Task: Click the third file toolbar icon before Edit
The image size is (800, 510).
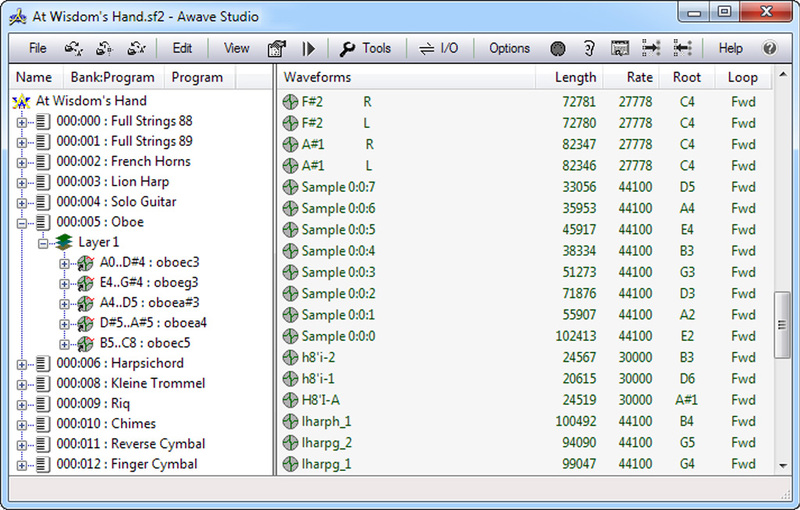Action: pyautogui.click(x=136, y=48)
